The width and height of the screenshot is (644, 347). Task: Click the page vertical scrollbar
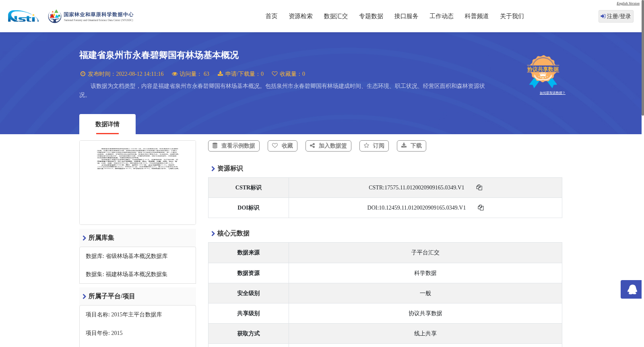click(x=643, y=58)
